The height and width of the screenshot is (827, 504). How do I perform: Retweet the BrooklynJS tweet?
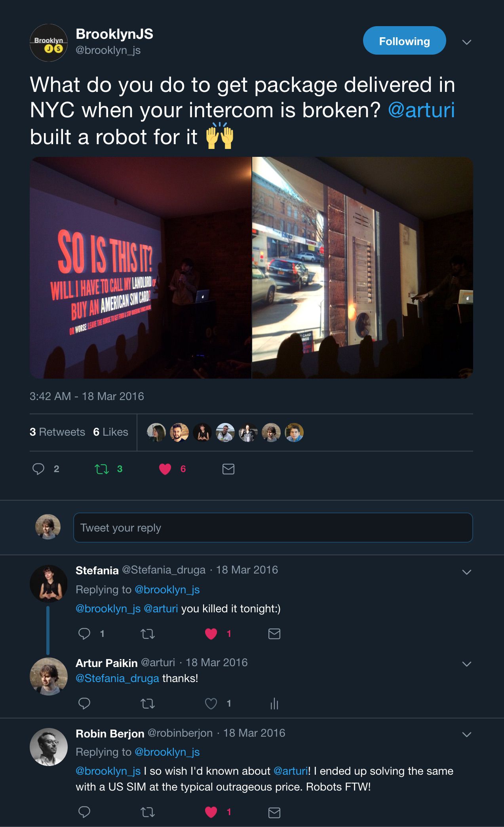(102, 469)
